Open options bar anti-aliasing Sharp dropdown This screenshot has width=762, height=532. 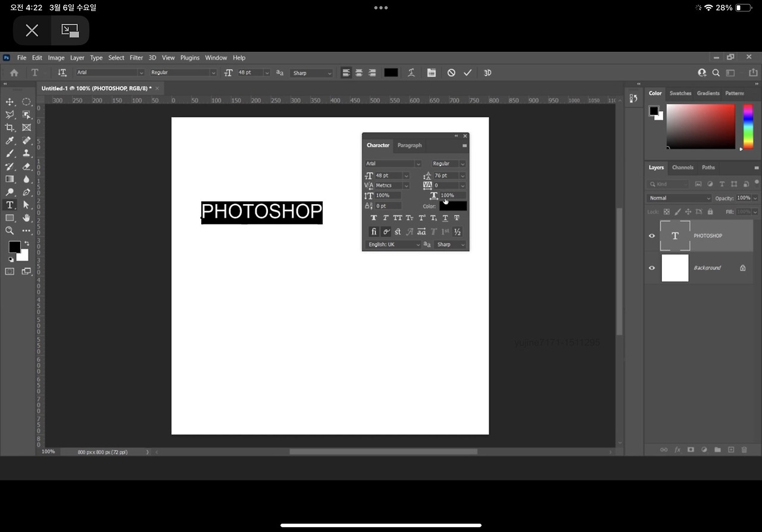(x=312, y=73)
